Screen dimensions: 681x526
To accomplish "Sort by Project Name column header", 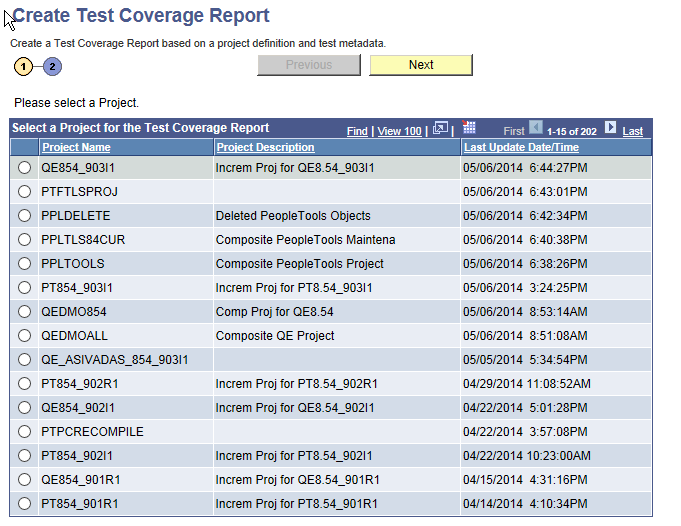I will click(76, 147).
